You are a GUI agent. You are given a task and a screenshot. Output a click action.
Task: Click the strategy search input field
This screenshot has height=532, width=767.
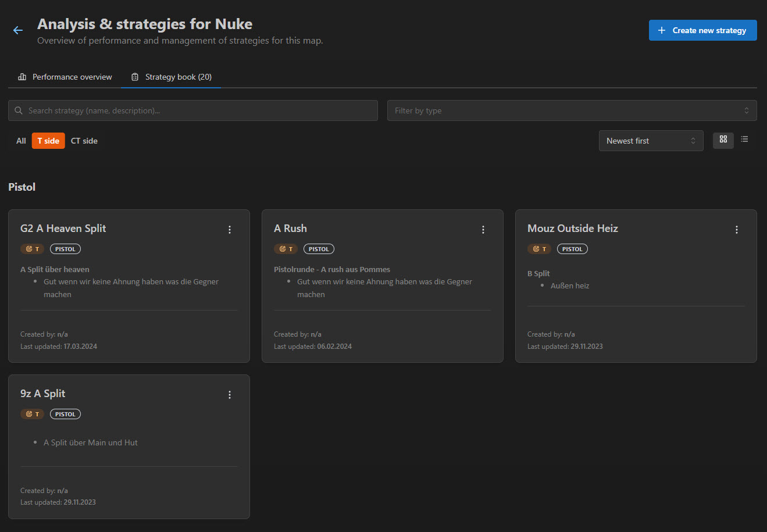[x=192, y=110]
